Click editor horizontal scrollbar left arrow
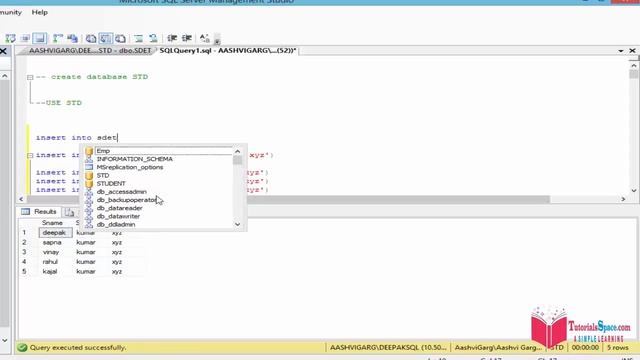The width and height of the screenshot is (640, 360). (x=22, y=199)
